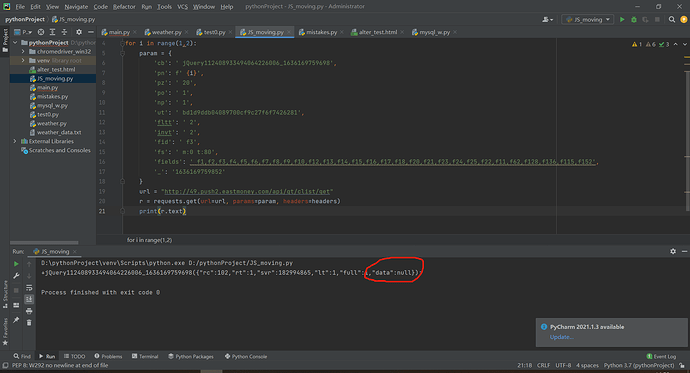The image size is (690, 373).
Task: Open Run panel settings gear
Action: point(673,251)
